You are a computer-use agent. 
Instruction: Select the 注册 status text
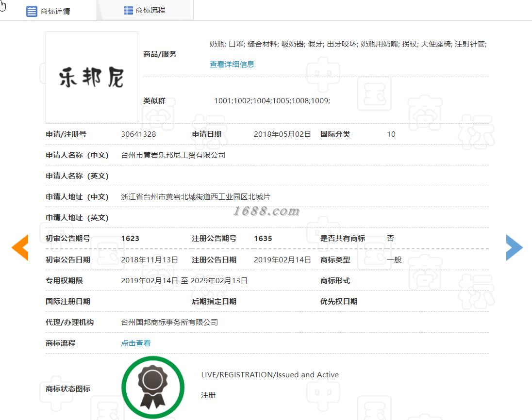(x=208, y=395)
